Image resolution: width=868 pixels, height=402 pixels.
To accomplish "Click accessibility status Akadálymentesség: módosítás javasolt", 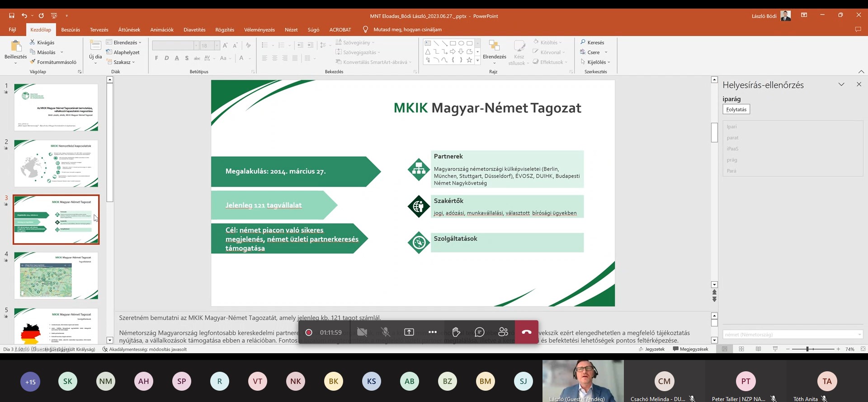I will coord(144,349).
